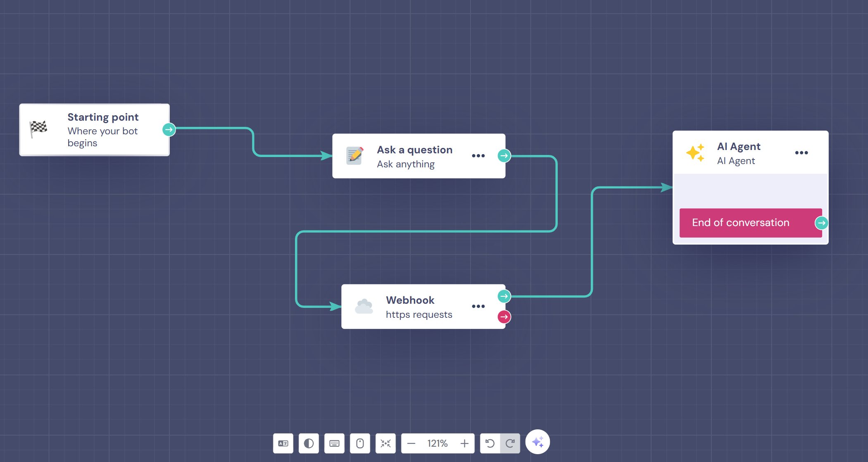This screenshot has height=462, width=868.
Task: Click the notepad pencil icon
Action: (355, 156)
